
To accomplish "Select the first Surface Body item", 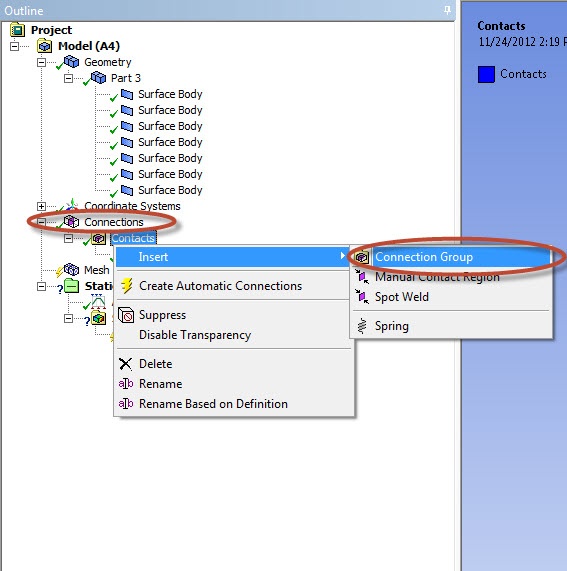I will [170, 94].
